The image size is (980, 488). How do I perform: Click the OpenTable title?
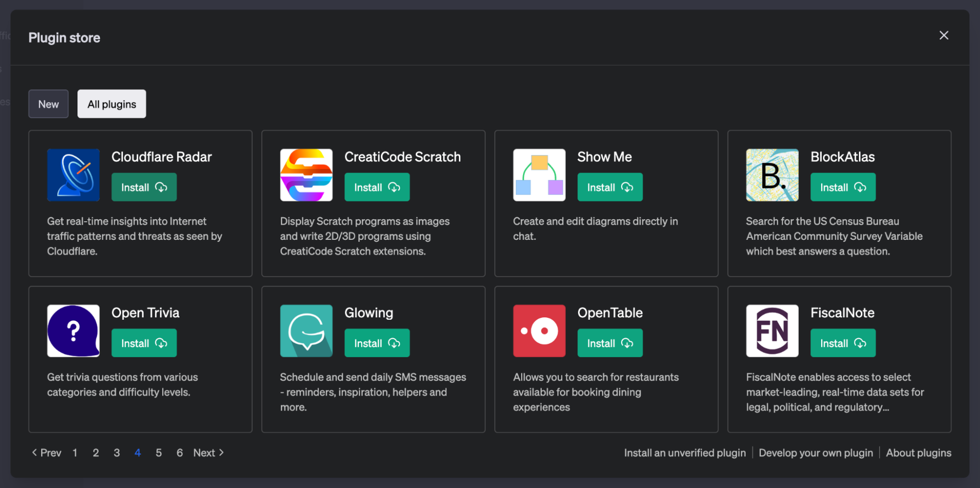(x=610, y=313)
